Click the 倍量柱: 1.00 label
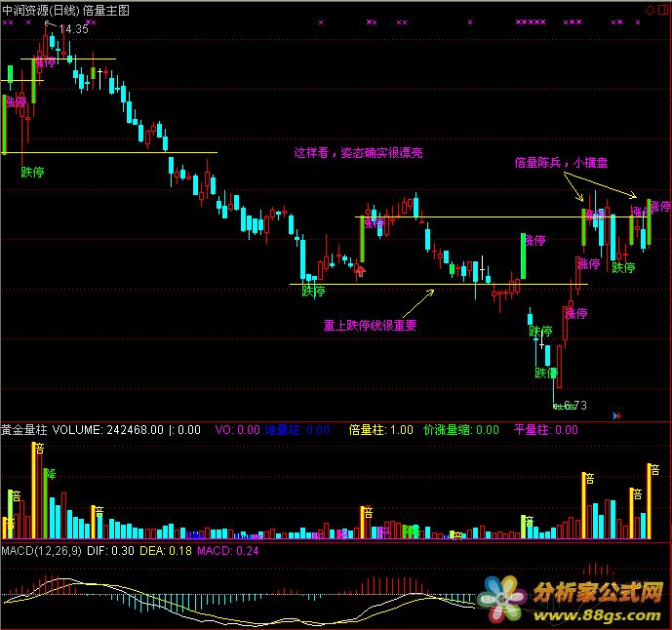 click(x=381, y=430)
